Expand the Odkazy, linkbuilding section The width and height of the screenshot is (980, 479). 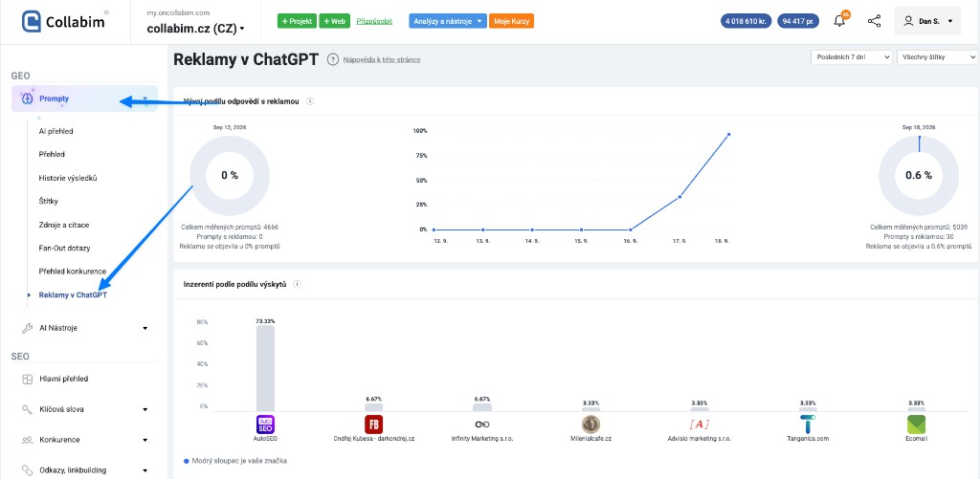(145, 470)
